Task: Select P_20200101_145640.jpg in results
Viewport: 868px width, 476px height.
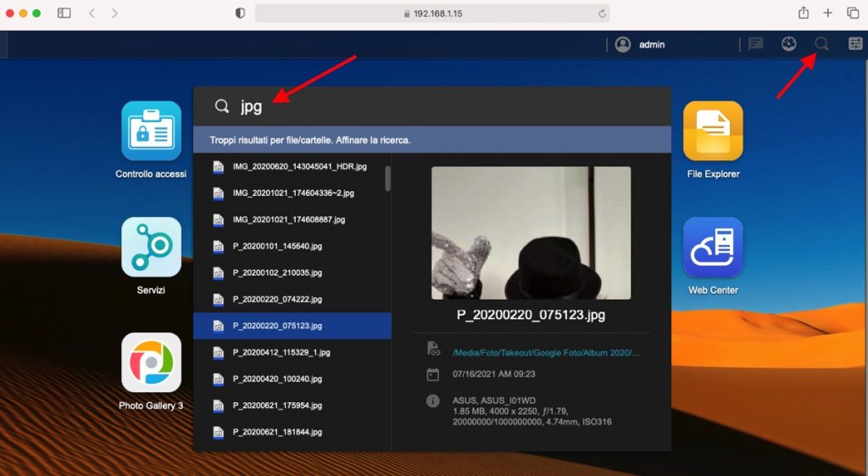Action: pyautogui.click(x=277, y=246)
